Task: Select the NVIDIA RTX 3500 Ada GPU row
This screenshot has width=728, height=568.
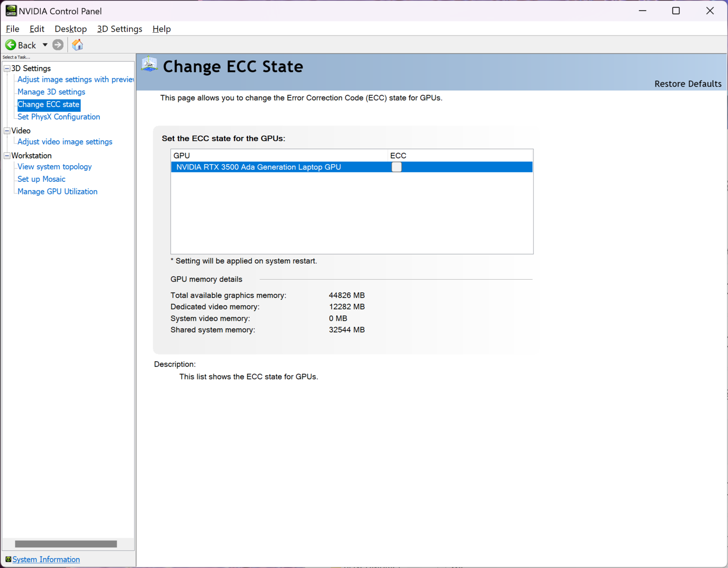Action: [352, 167]
